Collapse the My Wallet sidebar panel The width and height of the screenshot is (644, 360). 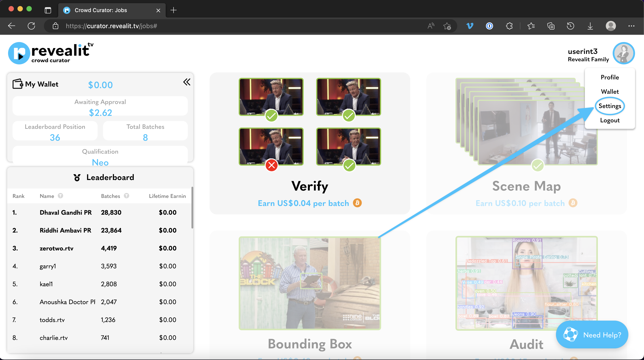click(187, 82)
